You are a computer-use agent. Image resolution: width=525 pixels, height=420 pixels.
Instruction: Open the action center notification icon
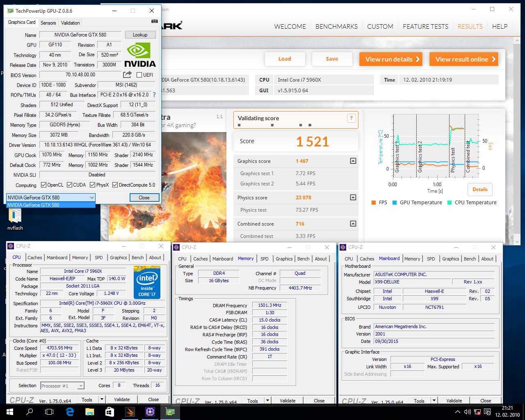(x=488, y=412)
